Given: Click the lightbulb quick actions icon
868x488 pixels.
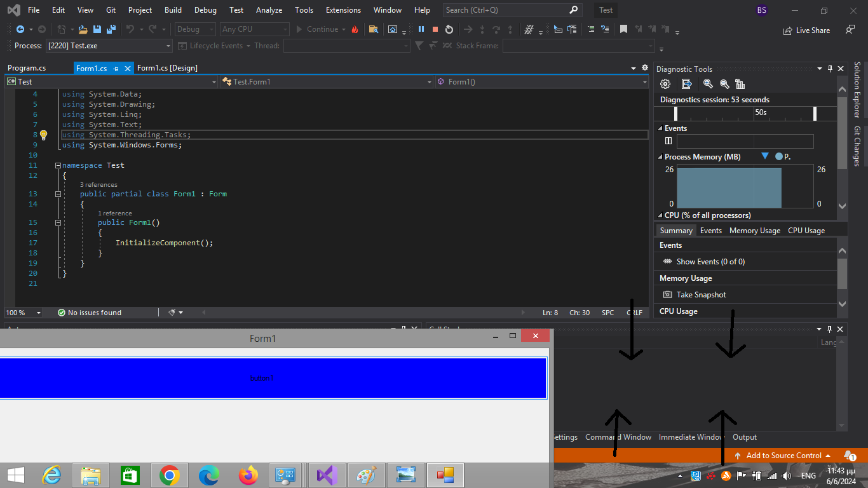Looking at the screenshot, I should click(x=43, y=135).
